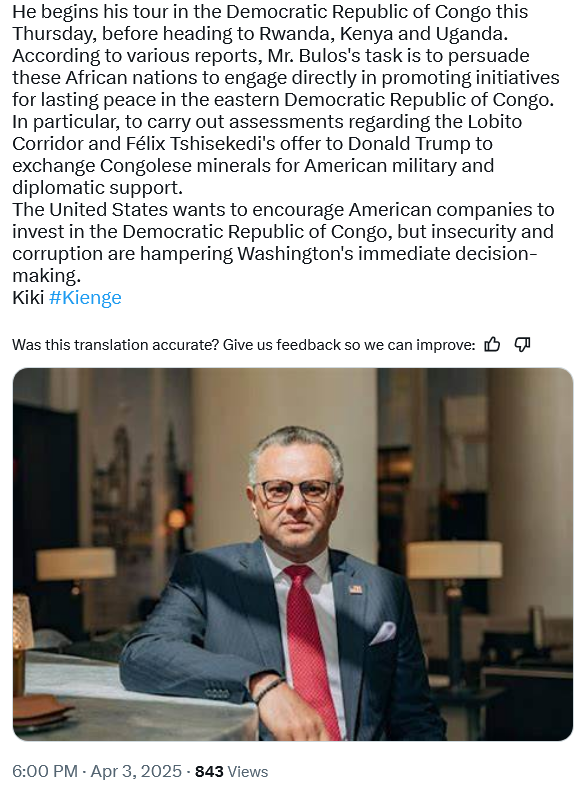588x789 pixels.
Task: Click the flag lapel pin on the jacket
Action: [356, 589]
